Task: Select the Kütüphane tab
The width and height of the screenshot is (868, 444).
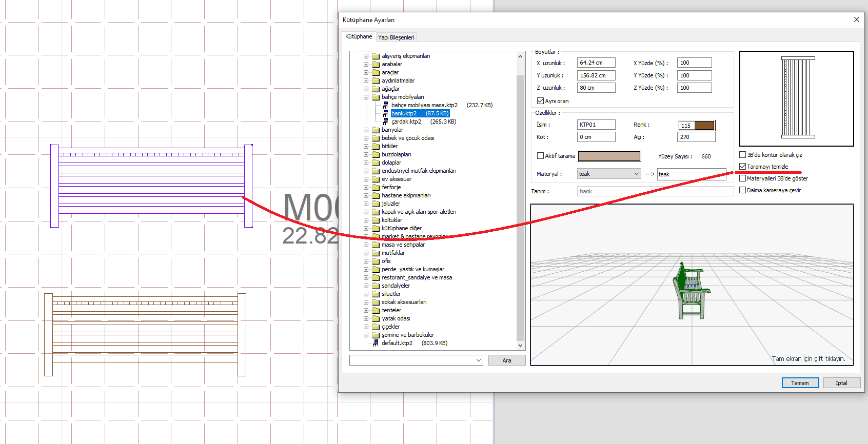Action: [x=359, y=37]
